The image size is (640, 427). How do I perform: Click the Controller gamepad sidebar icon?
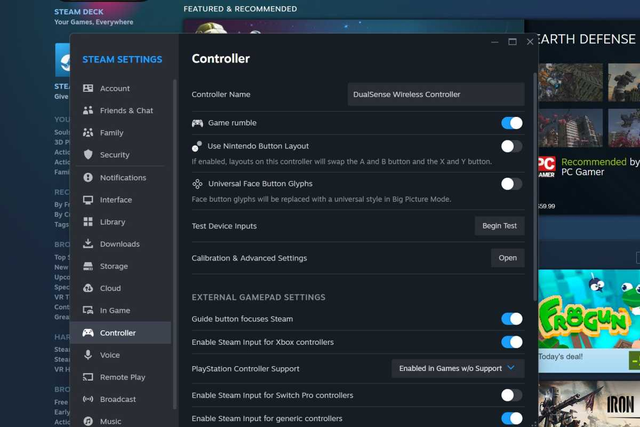88,332
